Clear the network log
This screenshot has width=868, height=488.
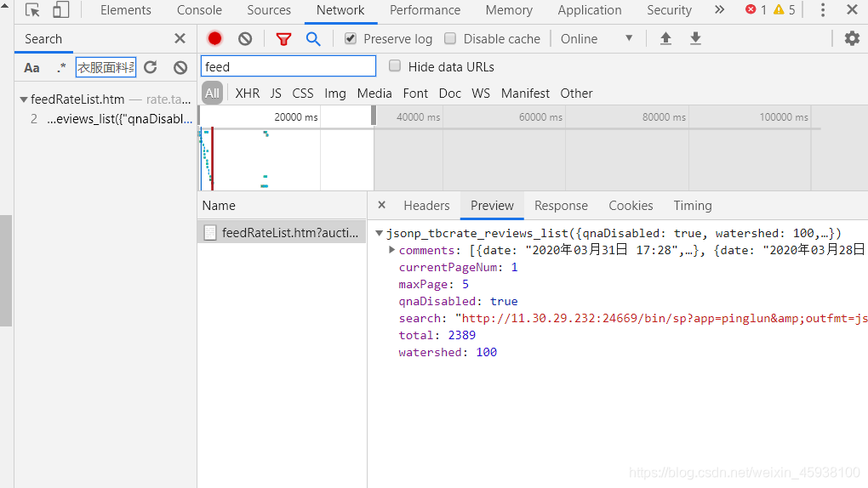pos(245,39)
